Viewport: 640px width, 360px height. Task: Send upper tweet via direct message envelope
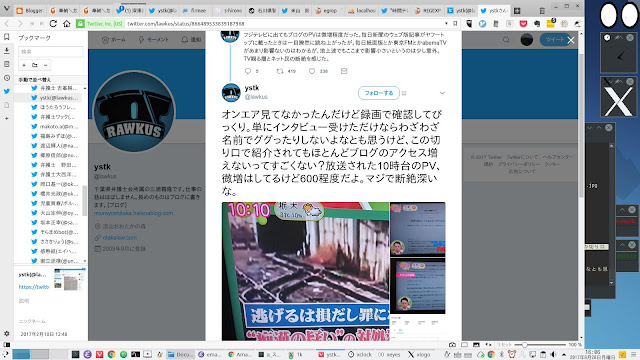[344, 71]
